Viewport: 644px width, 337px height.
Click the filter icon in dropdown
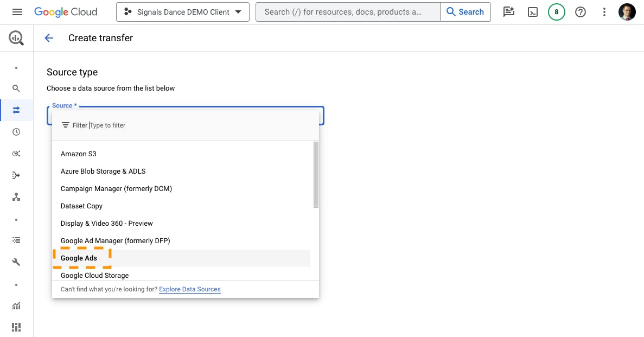(x=65, y=125)
